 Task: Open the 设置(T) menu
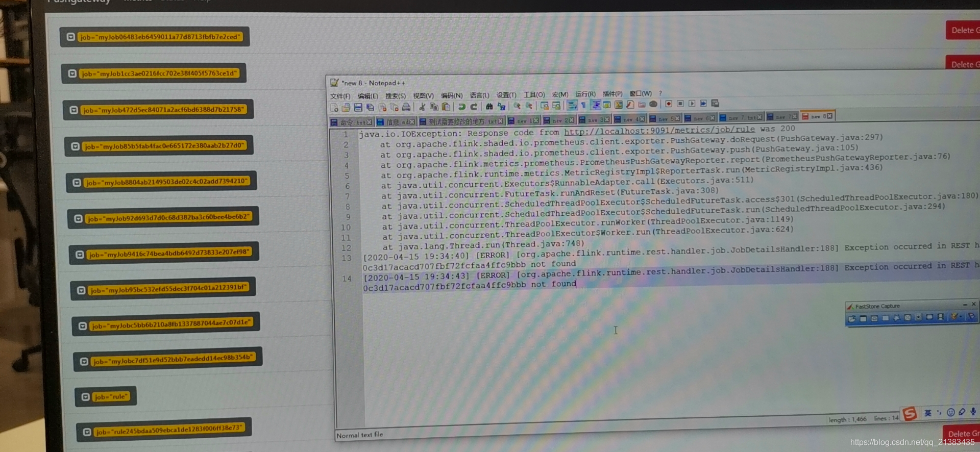pyautogui.click(x=506, y=95)
